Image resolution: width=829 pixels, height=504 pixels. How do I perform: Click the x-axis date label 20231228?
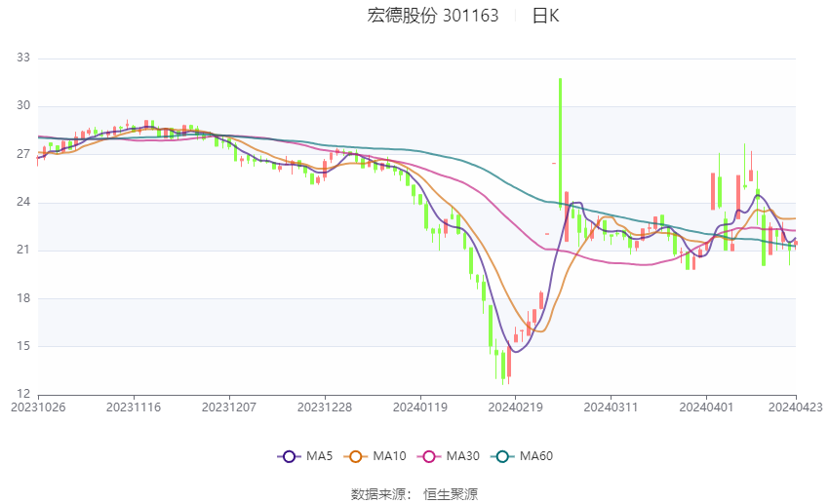[x=325, y=407]
